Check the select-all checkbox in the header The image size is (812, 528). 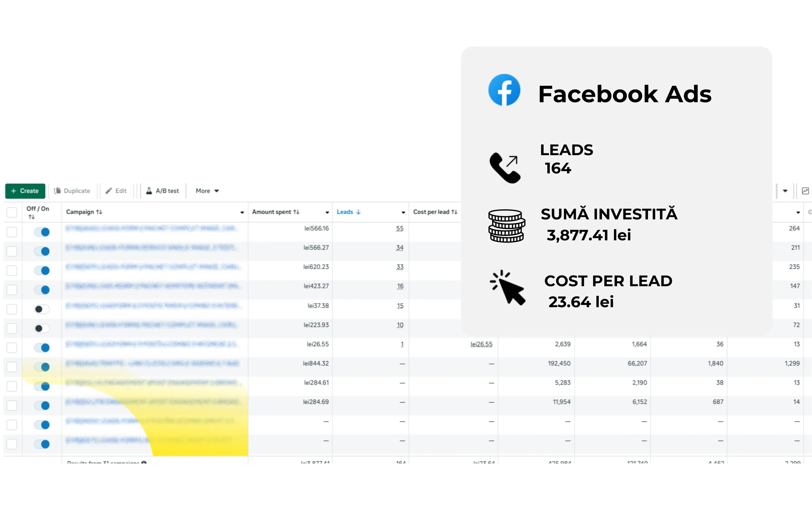click(x=12, y=212)
